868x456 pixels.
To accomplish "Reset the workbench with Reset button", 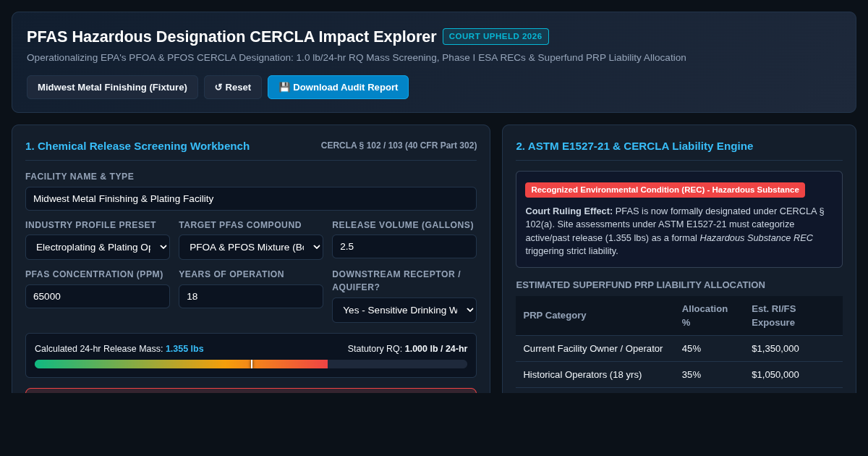I will pos(233,87).
